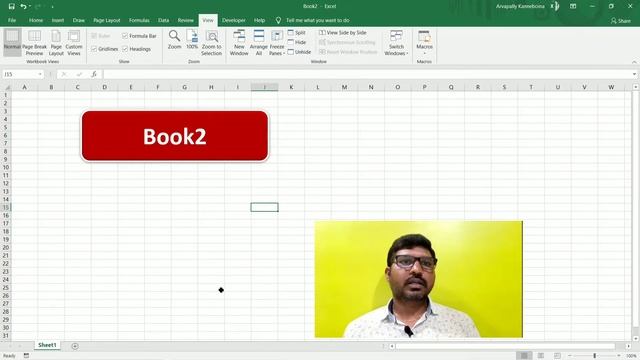Click the speaker video picture
640x360 pixels.
tap(418, 279)
